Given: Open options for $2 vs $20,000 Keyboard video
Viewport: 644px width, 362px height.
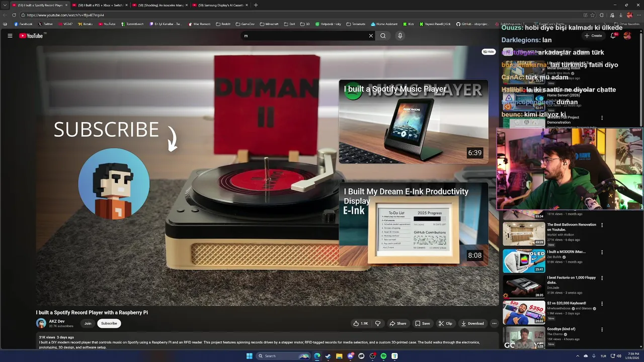Looking at the screenshot, I should pyautogui.click(x=602, y=304).
